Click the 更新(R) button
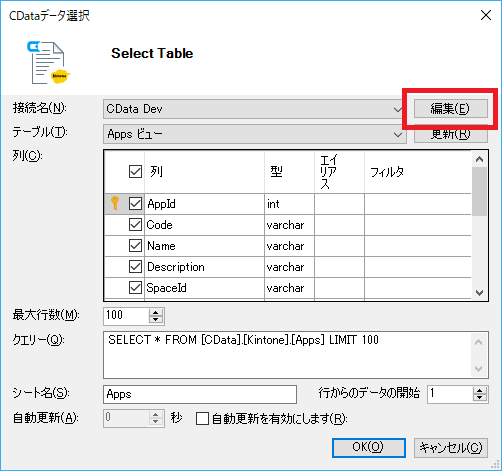502x471 pixels. [x=451, y=134]
